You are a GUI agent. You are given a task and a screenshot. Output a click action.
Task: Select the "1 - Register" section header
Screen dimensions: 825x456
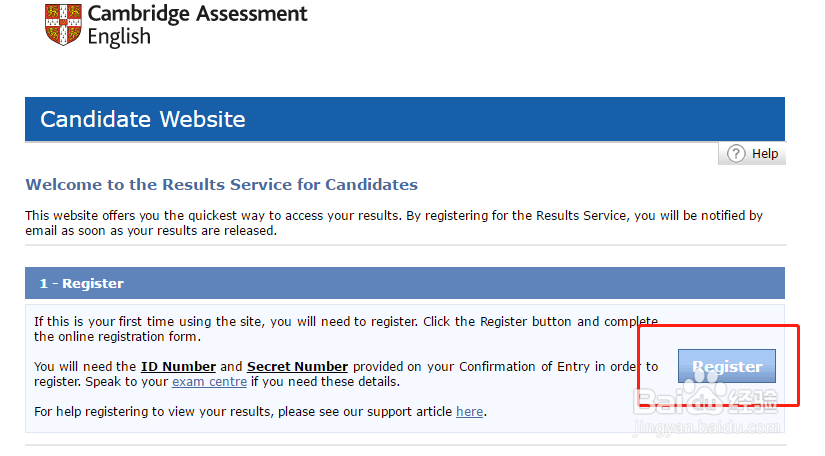(82, 284)
